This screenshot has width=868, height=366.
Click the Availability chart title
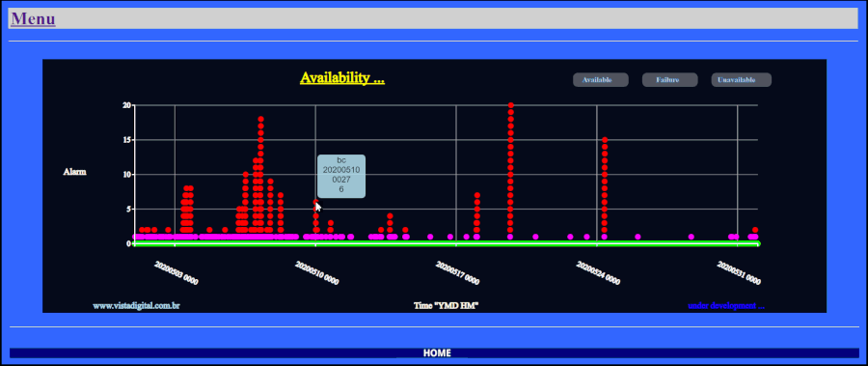click(x=342, y=77)
